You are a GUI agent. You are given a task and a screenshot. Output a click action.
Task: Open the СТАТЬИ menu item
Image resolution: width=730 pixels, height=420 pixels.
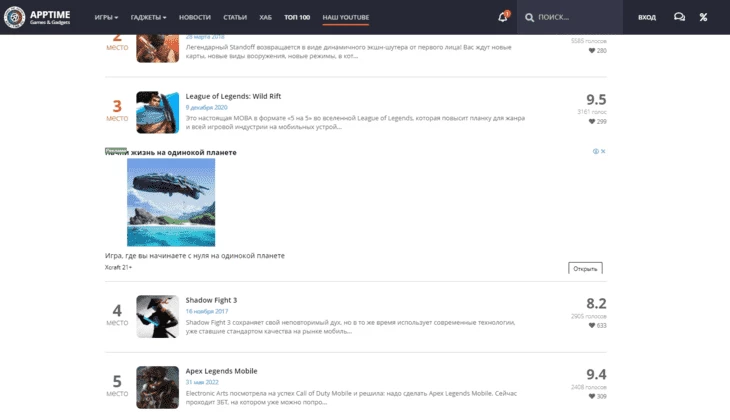point(235,17)
